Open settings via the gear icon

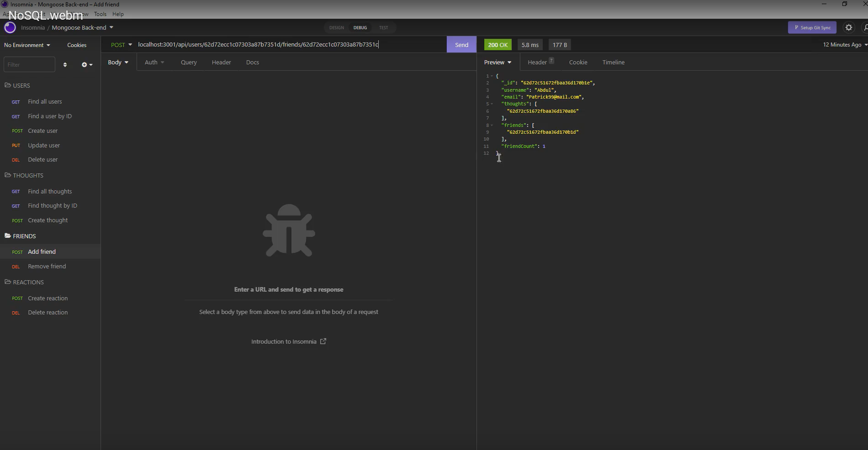pos(849,27)
